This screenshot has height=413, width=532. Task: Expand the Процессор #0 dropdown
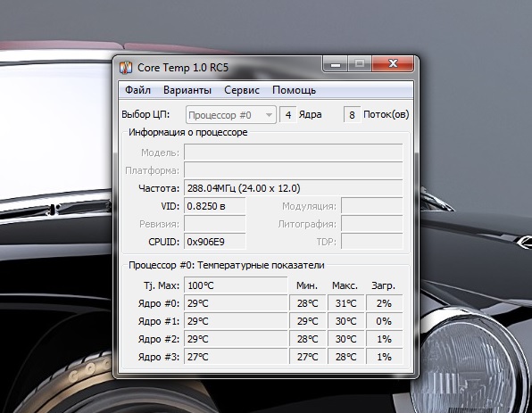231,115
